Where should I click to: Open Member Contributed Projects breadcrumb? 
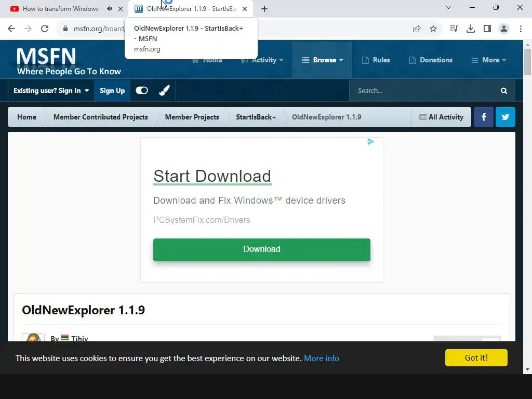pyautogui.click(x=100, y=117)
